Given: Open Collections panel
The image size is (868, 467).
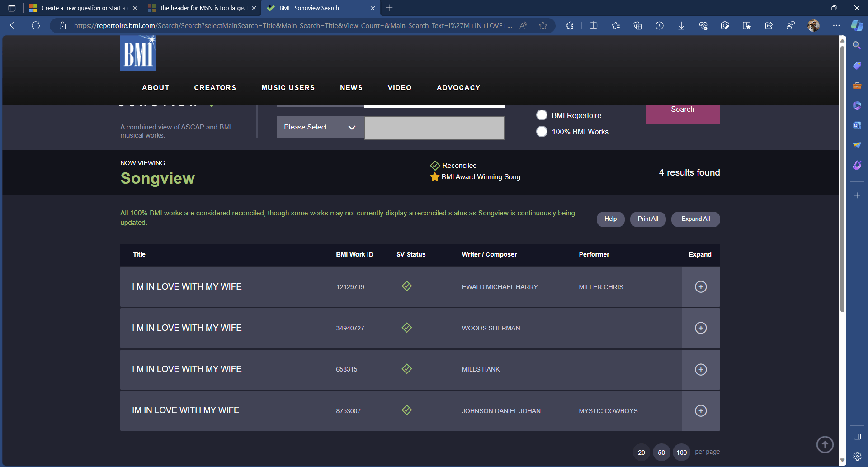Looking at the screenshot, I should [x=637, y=26].
